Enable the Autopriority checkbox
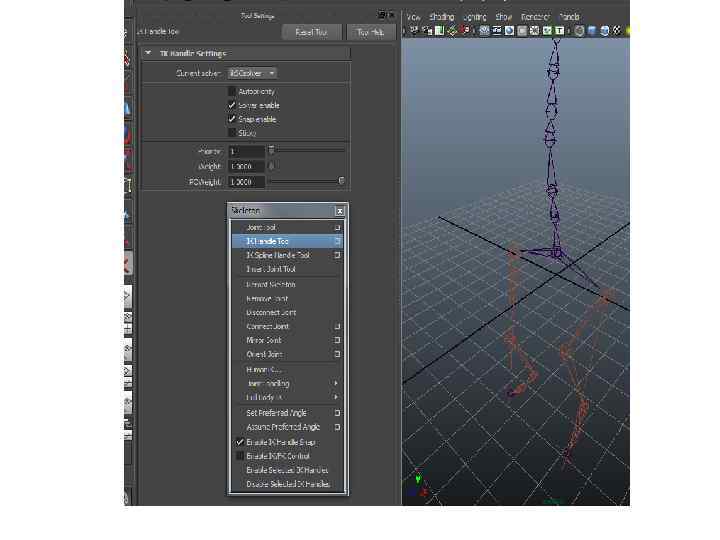The width and height of the screenshot is (720, 540). click(232, 91)
